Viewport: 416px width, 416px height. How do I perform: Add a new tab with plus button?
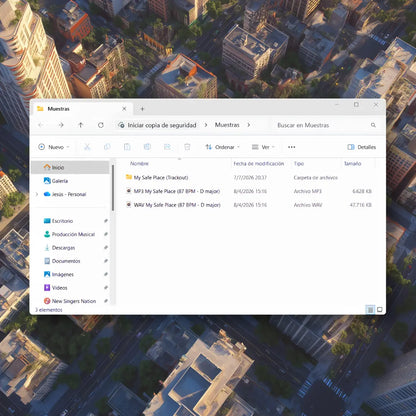pos(142,109)
